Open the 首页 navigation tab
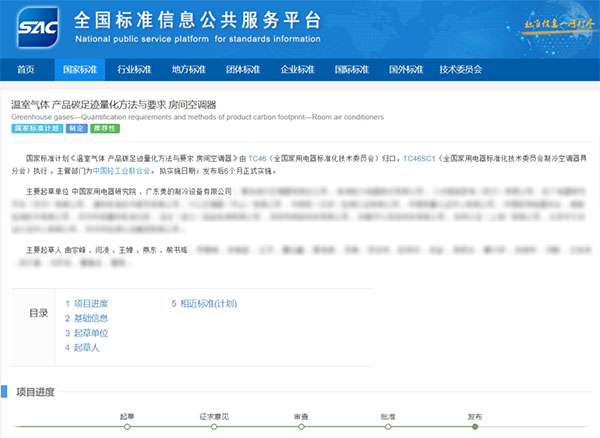This screenshot has height=438, width=600. pos(25,70)
